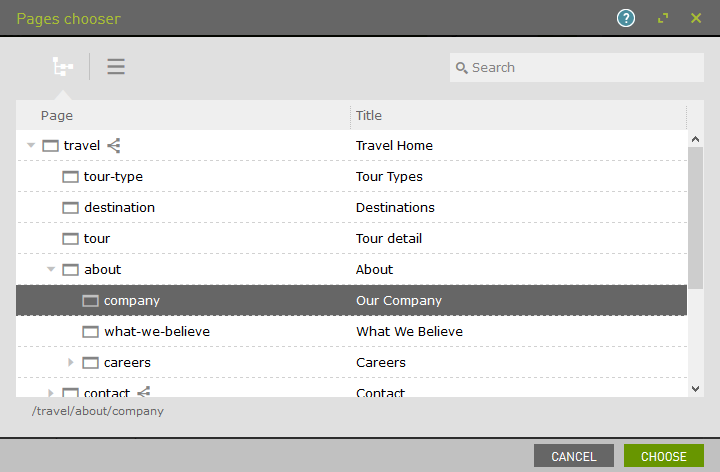
Task: Click the share icon beside contact
Action: 144,392
